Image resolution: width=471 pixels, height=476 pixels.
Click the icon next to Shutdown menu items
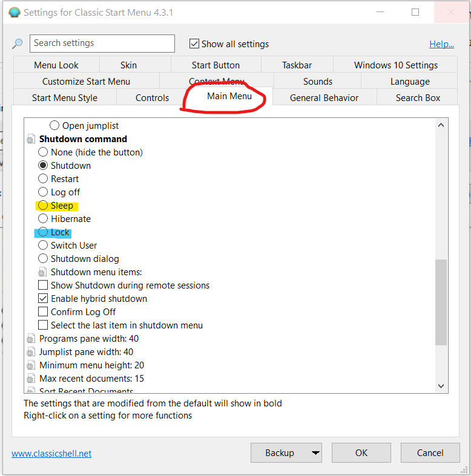click(x=42, y=272)
